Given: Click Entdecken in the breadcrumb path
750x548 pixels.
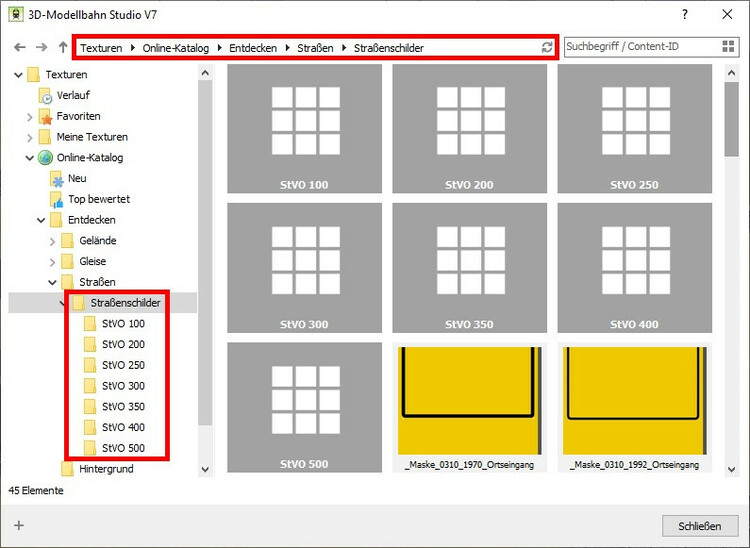Looking at the screenshot, I should tap(253, 48).
